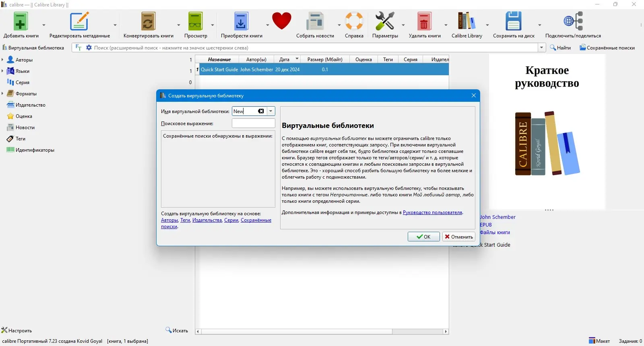Sort by Дата column header

coord(287,59)
